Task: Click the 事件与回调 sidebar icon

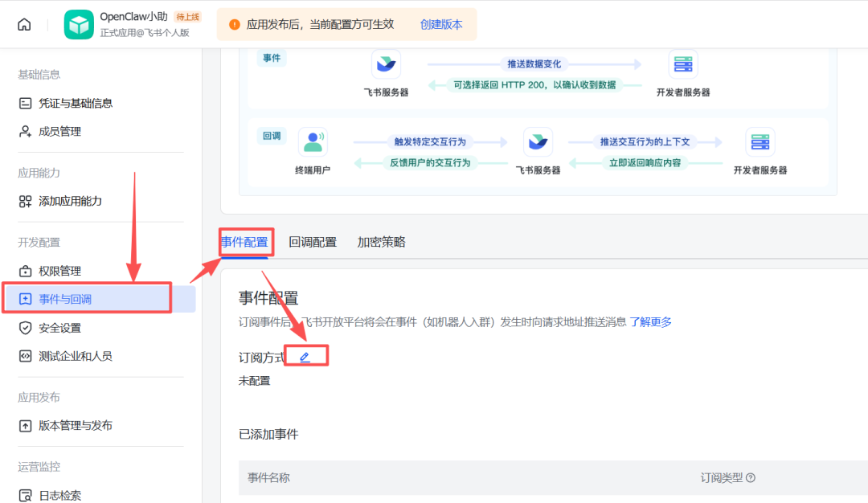Action: (x=26, y=299)
